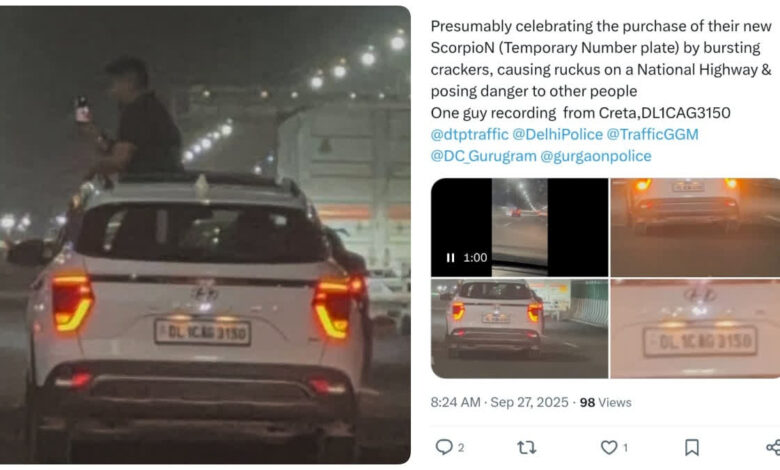Open the bottom-right number plate close-up thumbnail
Screen dimensions: 780x470
[695, 329]
